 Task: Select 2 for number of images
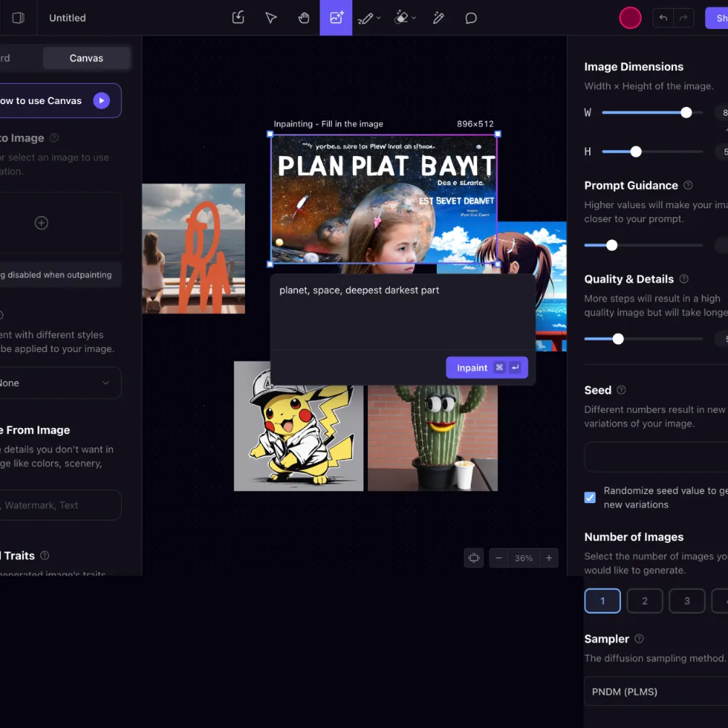pyautogui.click(x=644, y=601)
